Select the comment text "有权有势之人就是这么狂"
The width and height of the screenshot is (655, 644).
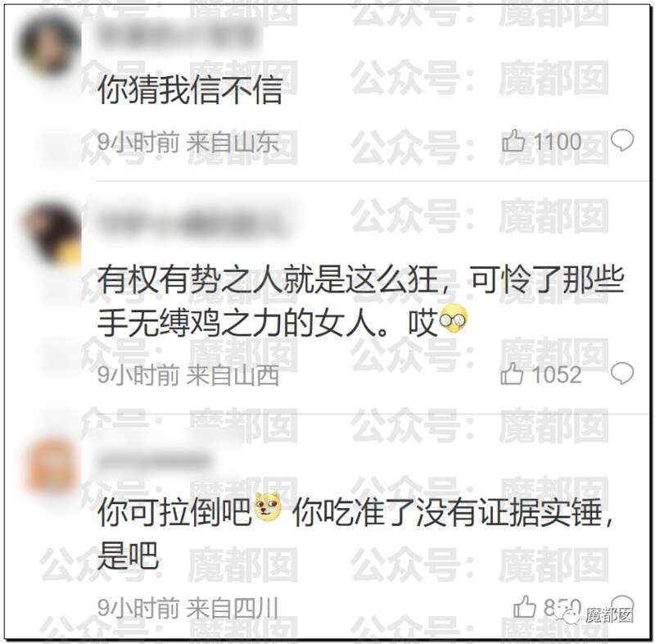click(268, 279)
